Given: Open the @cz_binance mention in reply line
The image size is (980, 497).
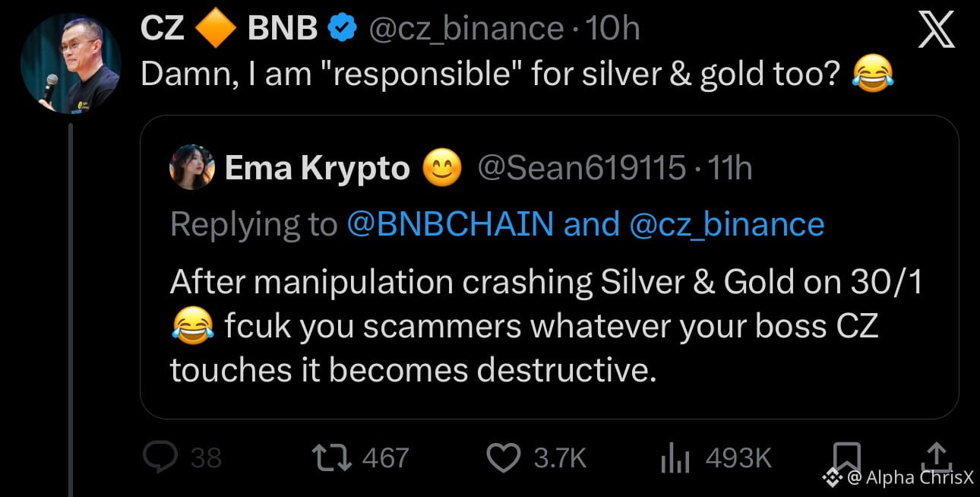Looking at the screenshot, I should pos(727,224).
